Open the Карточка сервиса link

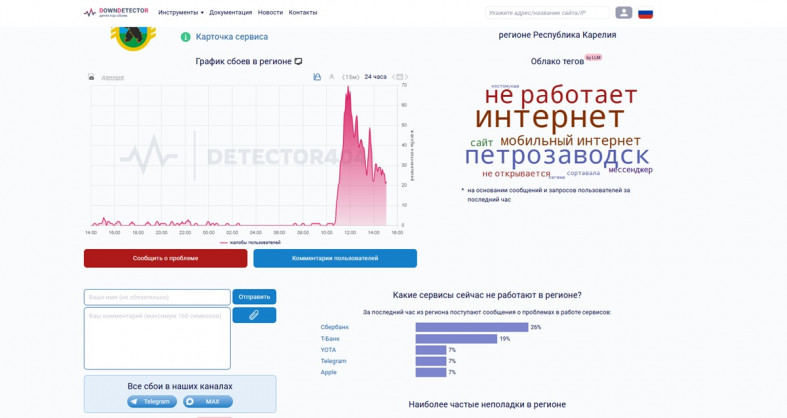pos(231,37)
